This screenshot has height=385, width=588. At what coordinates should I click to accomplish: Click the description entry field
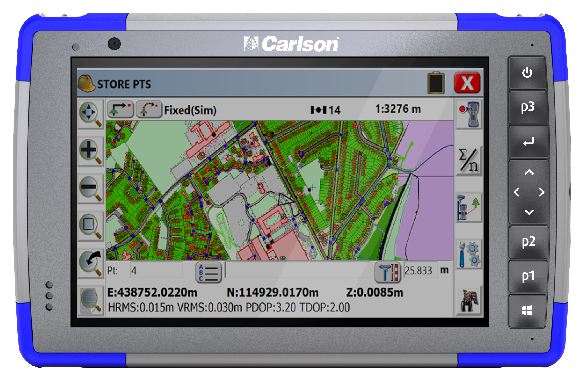[x=297, y=270]
